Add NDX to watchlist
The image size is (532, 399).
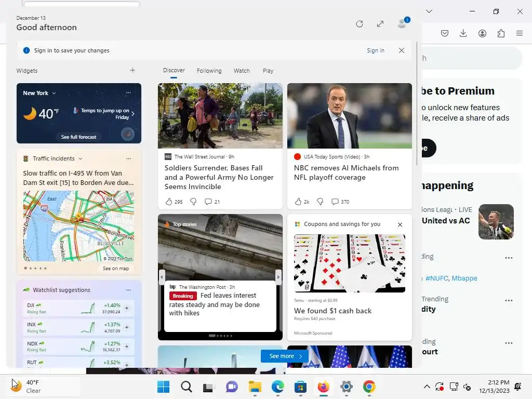pyautogui.click(x=127, y=347)
